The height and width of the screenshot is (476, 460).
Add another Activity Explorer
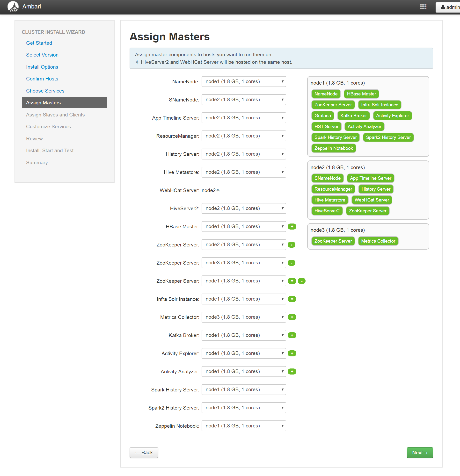click(292, 353)
